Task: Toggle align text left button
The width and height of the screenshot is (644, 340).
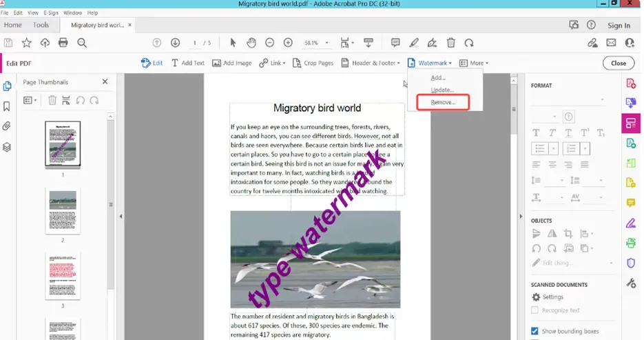Action: coord(536,165)
